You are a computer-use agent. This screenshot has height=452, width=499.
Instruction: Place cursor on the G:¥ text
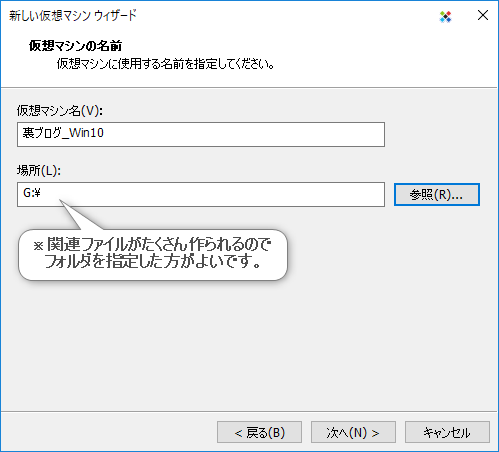[32, 193]
